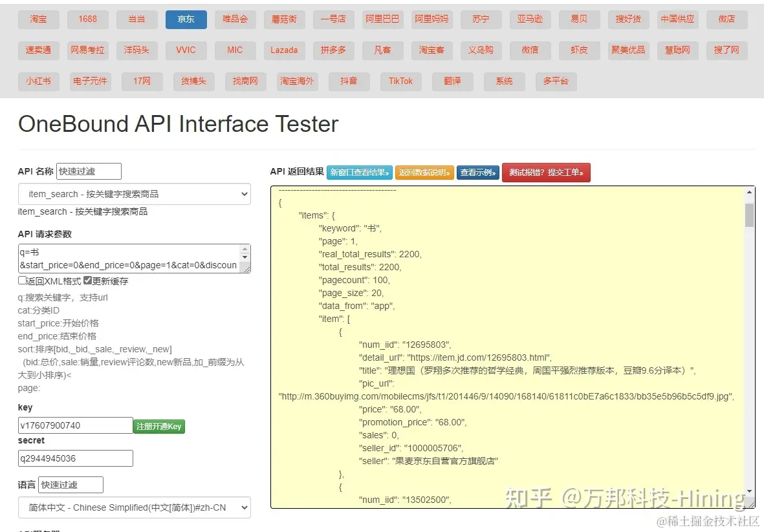Open the 17网 tab
The width and height of the screenshot is (764, 532).
pyautogui.click(x=142, y=81)
